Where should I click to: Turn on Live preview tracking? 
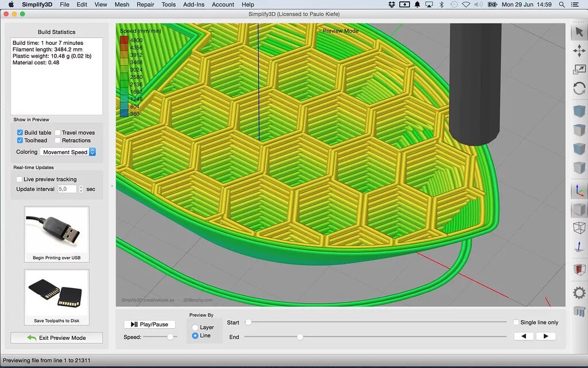pyautogui.click(x=19, y=179)
